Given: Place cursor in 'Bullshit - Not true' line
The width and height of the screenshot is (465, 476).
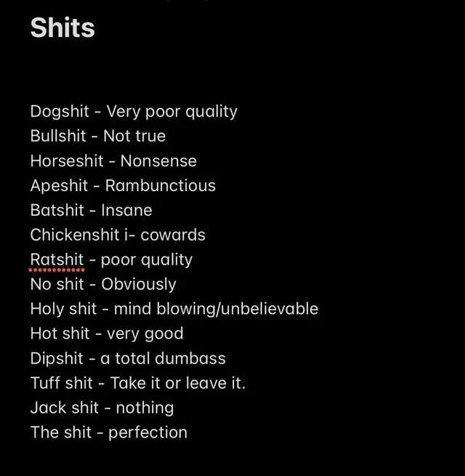Looking at the screenshot, I should tap(98, 136).
